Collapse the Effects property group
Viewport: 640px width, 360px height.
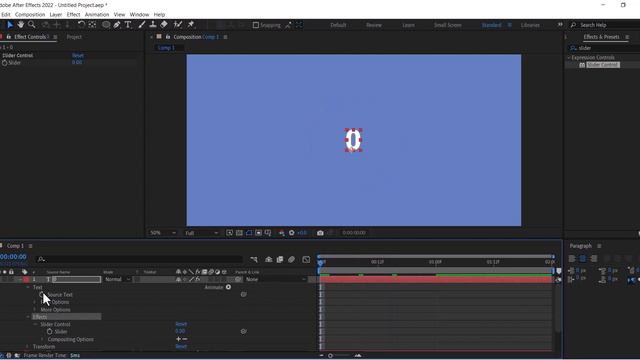click(x=28, y=317)
